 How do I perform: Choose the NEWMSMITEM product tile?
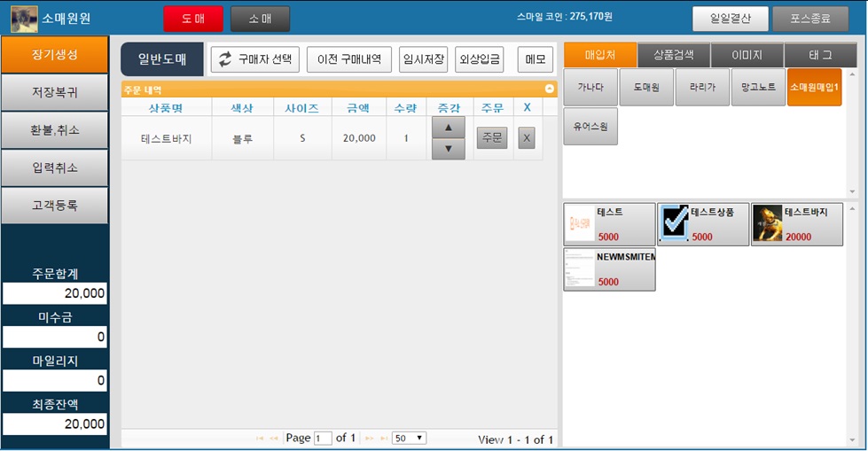pyautogui.click(x=609, y=269)
